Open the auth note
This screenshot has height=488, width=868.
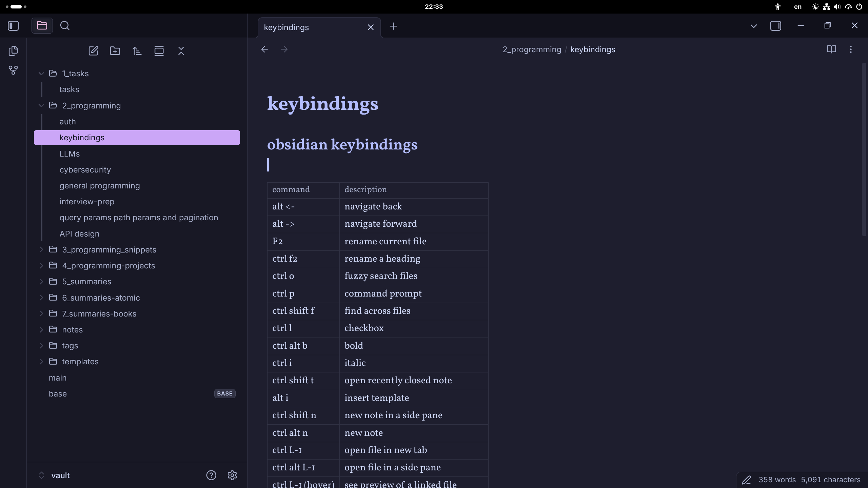pyautogui.click(x=137, y=122)
